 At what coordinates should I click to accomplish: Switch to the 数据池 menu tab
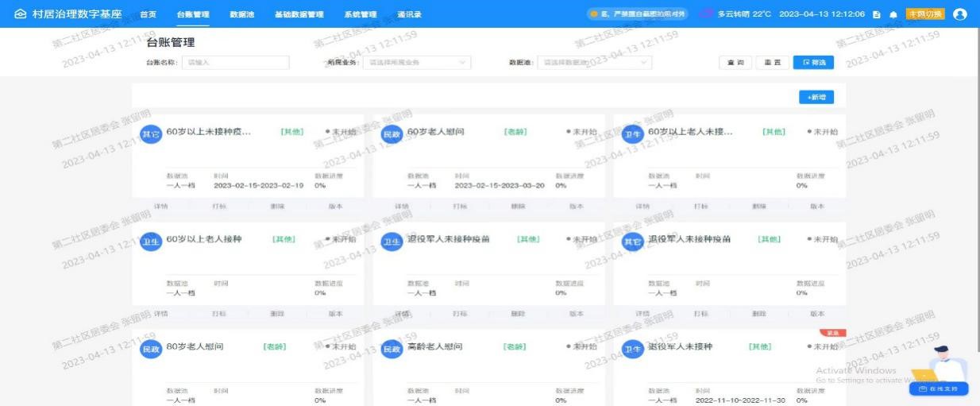tap(241, 14)
